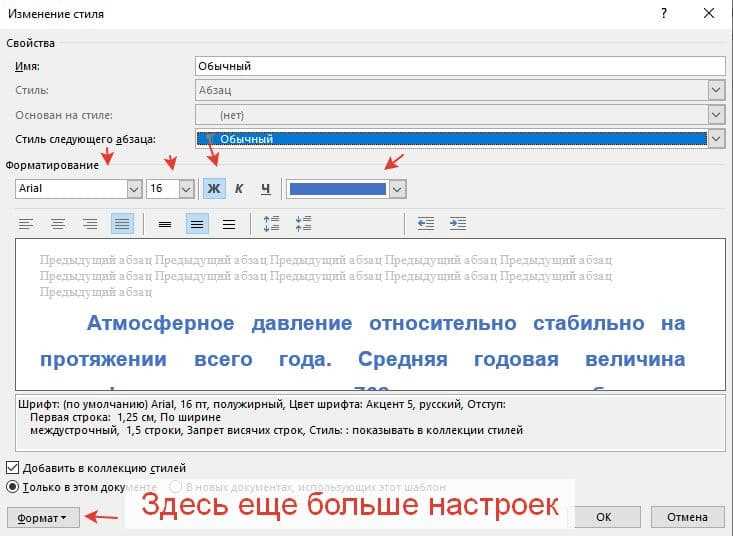Increase paragraph indent
Viewport: 733px width, 536px height.
[458, 224]
